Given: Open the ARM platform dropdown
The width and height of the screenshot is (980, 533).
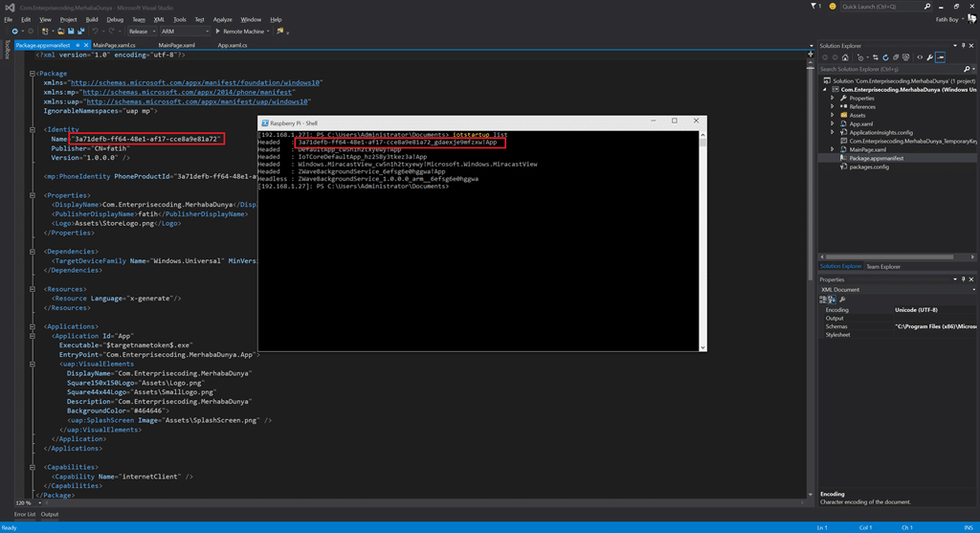Looking at the screenshot, I should click(x=185, y=32).
